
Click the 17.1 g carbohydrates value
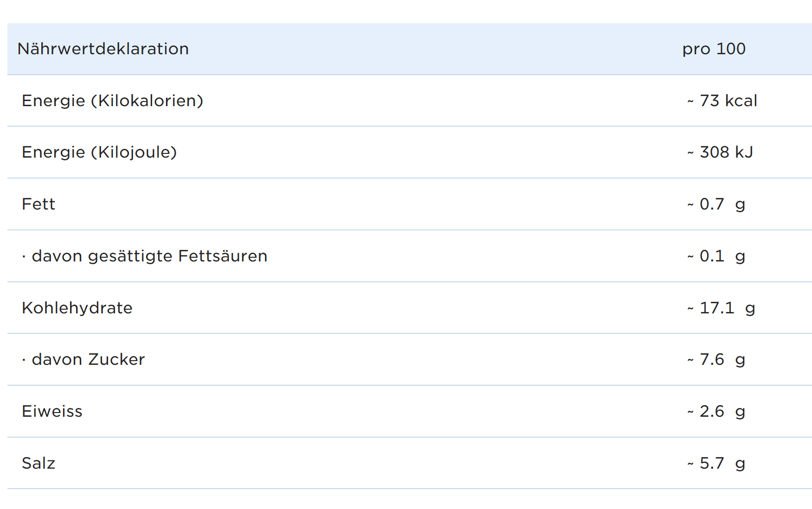coord(727,308)
